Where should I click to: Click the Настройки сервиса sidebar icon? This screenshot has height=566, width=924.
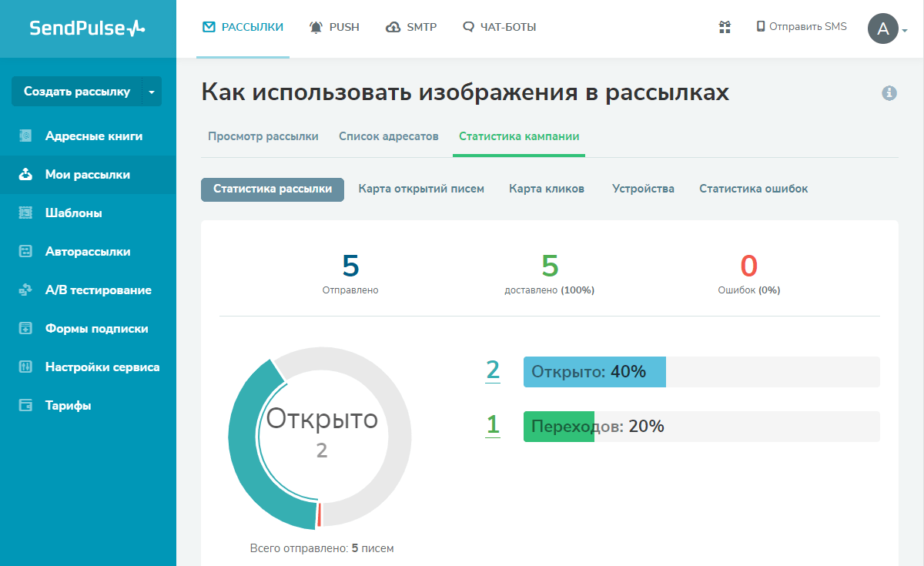click(x=25, y=367)
